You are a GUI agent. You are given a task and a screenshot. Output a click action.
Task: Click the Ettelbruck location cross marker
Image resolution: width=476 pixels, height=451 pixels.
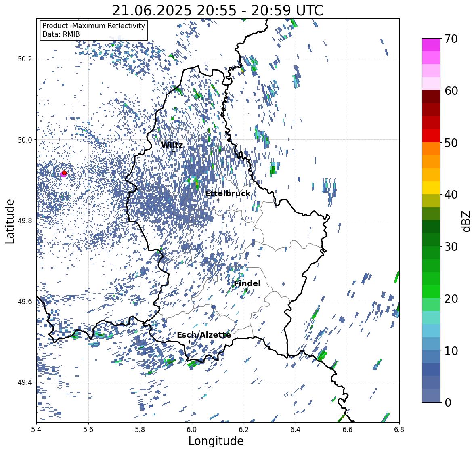(218, 200)
